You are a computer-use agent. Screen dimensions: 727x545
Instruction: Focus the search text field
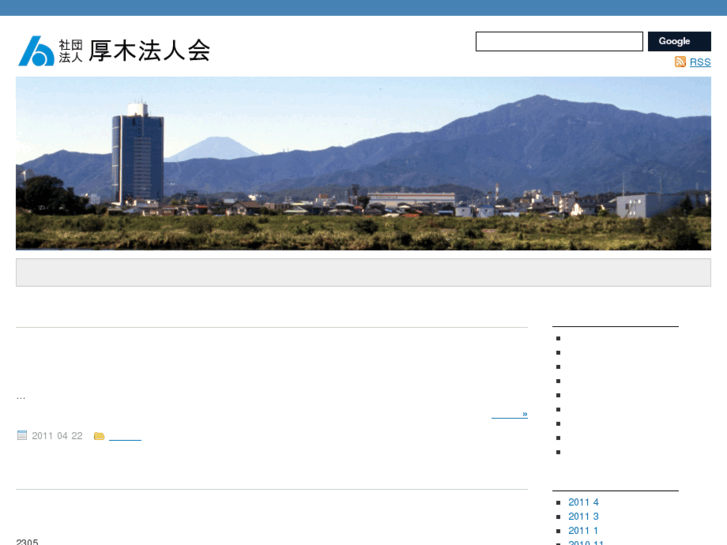[x=559, y=41]
